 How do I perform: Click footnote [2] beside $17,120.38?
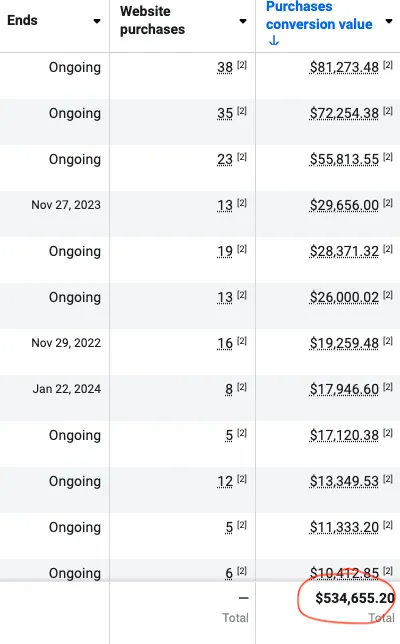(x=388, y=432)
